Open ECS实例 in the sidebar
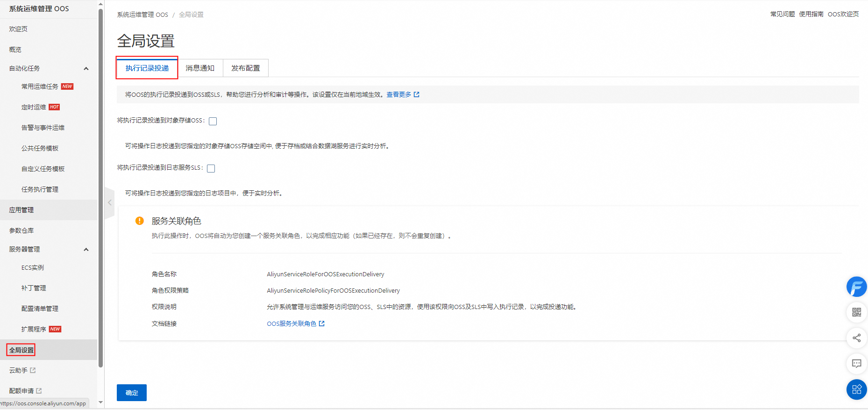The height and width of the screenshot is (410, 868). pyautogui.click(x=33, y=267)
